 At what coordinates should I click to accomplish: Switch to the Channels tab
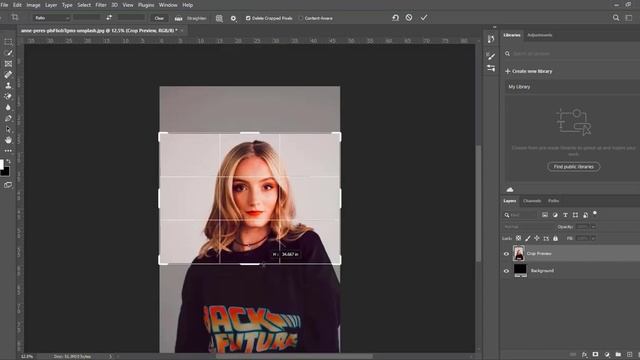pos(532,201)
